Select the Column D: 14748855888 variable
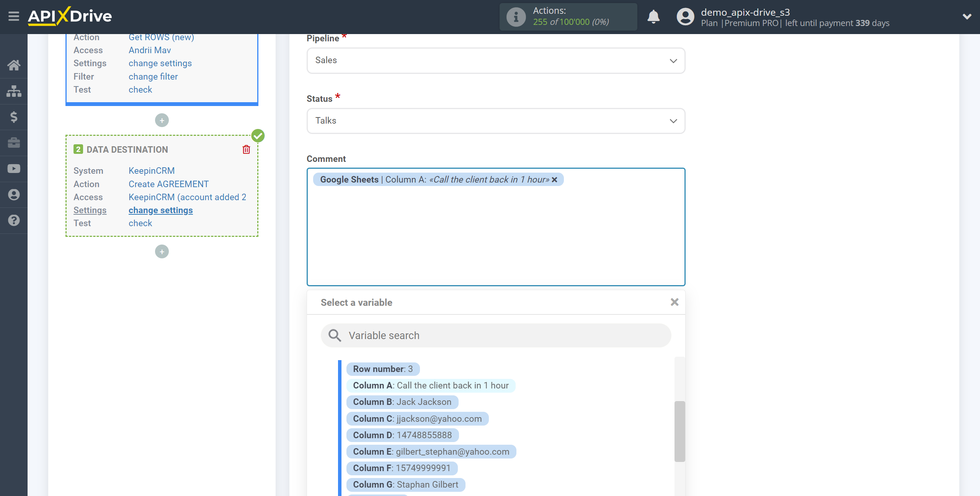 [402, 435]
